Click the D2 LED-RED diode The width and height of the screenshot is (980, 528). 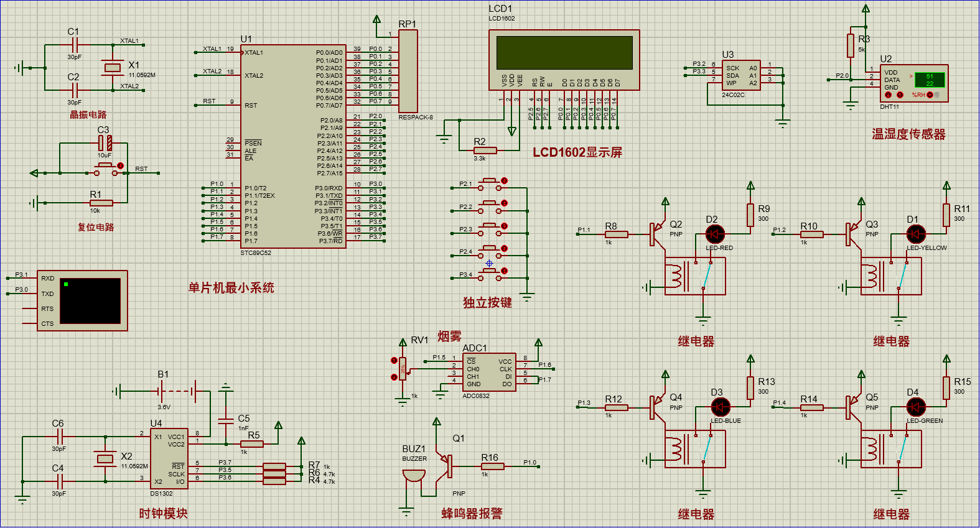click(x=715, y=234)
